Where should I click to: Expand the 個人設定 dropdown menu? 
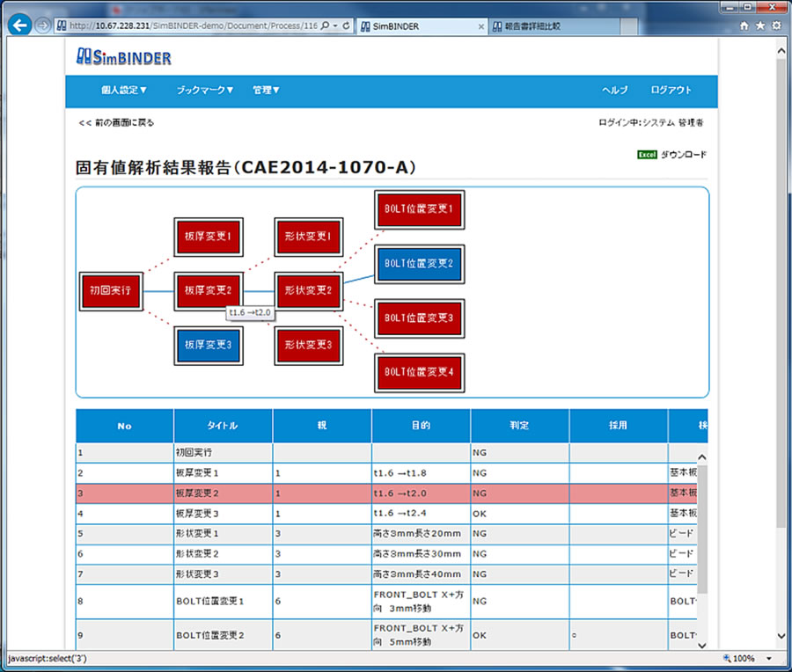tap(124, 90)
